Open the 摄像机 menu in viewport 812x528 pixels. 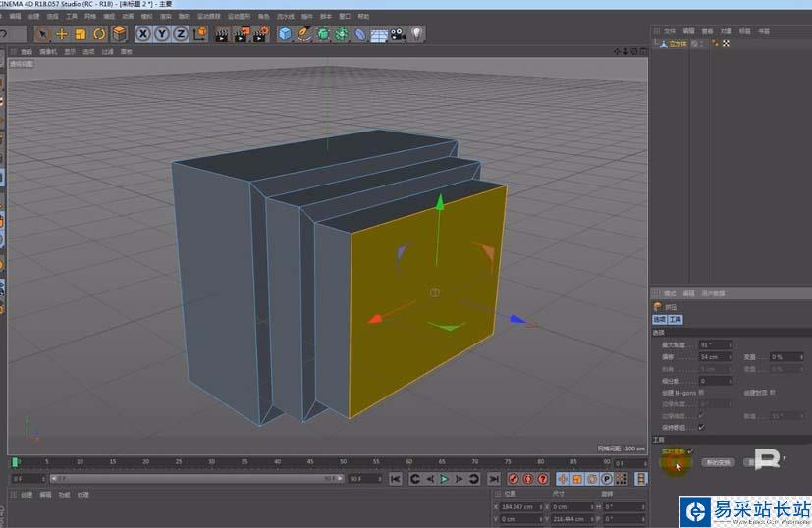47,52
